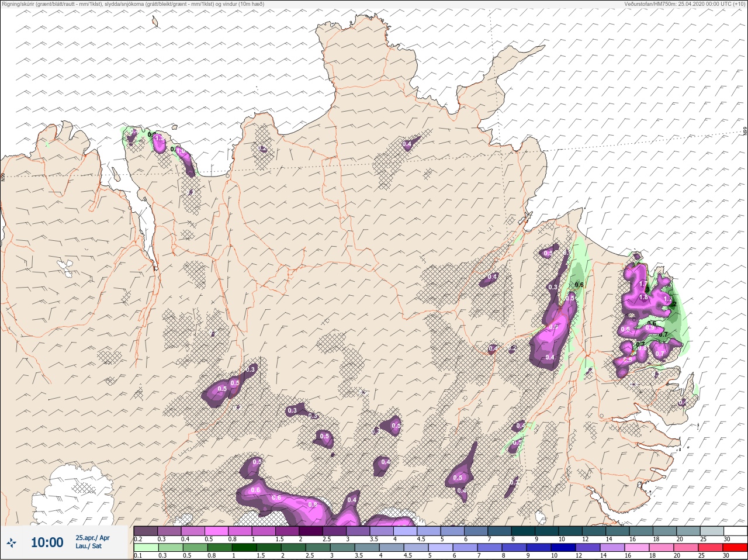Pick the magenta 1 snow legend swatch
The width and height of the screenshot is (748, 560).
pyautogui.click(x=264, y=531)
